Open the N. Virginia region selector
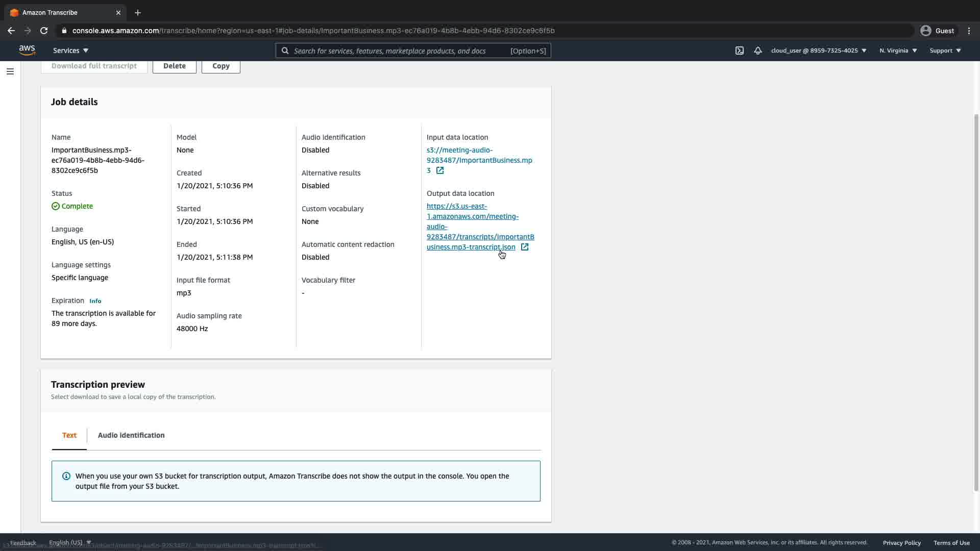 coord(898,51)
